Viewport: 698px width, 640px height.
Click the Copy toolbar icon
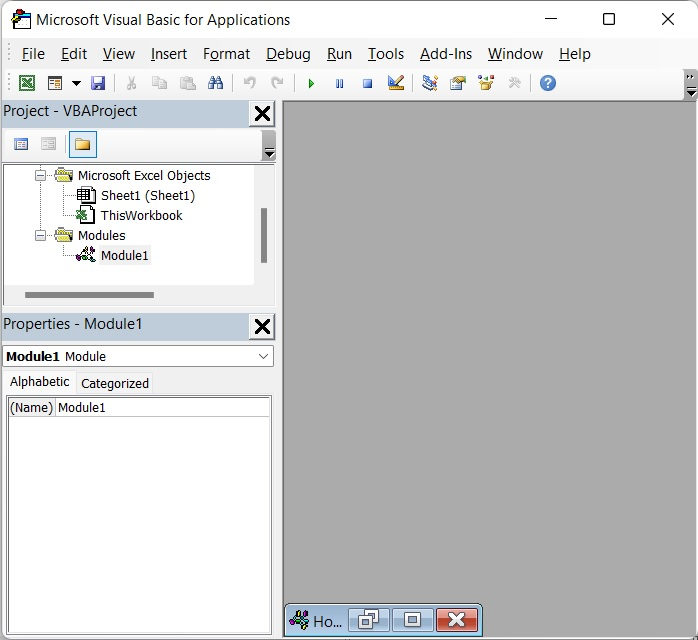pos(159,83)
